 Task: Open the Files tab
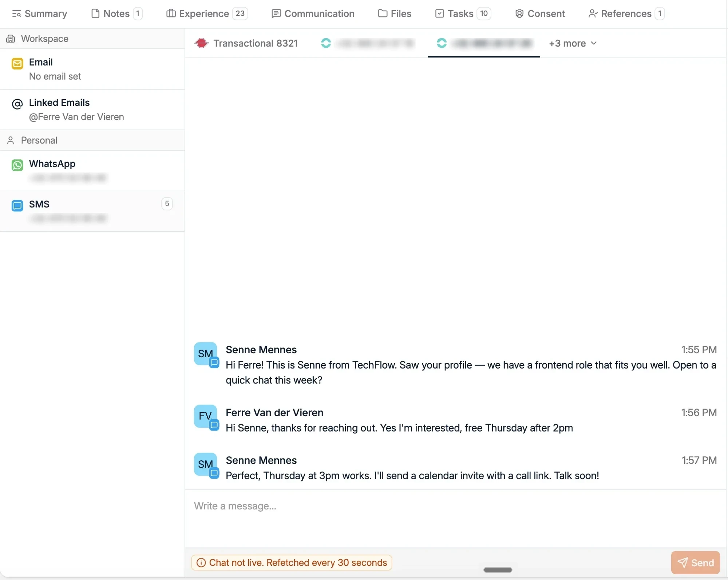pos(395,13)
